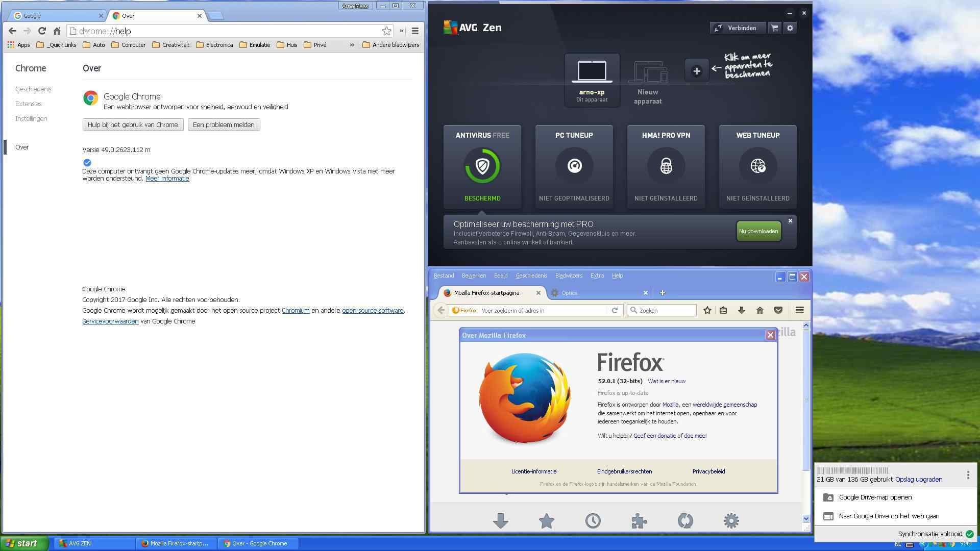The image size is (980, 551).
Task: Open the AVG Zen shopping cart
Action: click(774, 28)
